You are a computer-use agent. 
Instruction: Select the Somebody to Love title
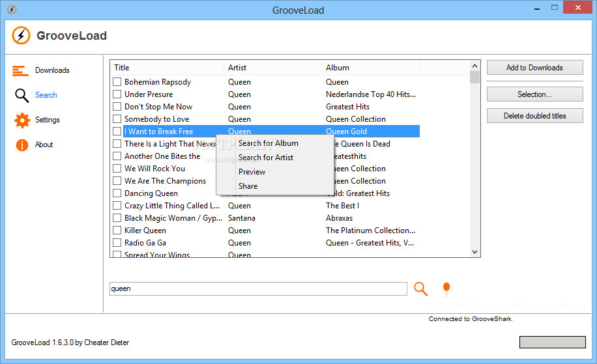(156, 119)
